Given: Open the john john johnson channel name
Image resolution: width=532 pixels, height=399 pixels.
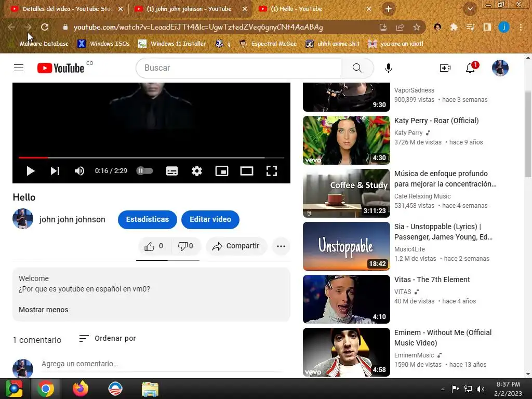Looking at the screenshot, I should coord(72,220).
